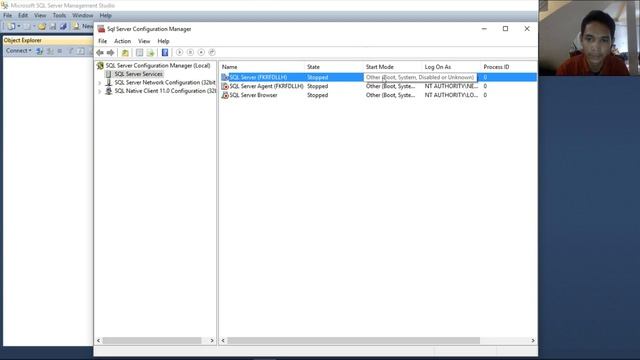Open Window menu in Management Studio

click(x=82, y=16)
